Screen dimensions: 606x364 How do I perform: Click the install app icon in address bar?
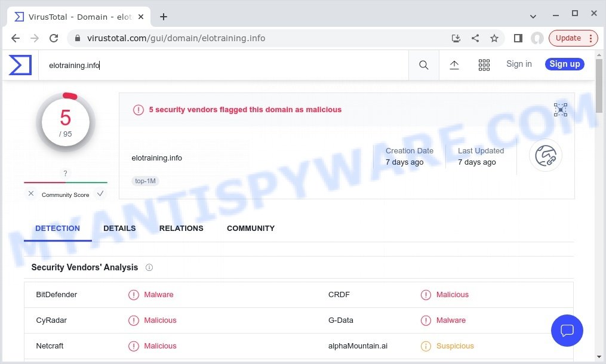[456, 38]
